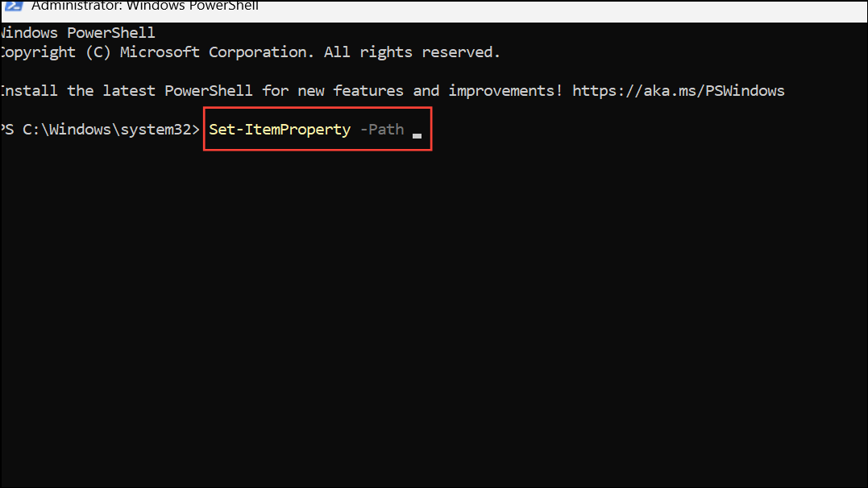The image size is (868, 488).
Task: Click the PowerShell icon in the title bar
Action: pos(13,6)
